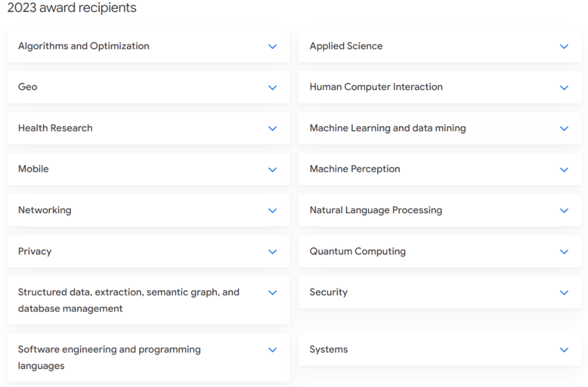Expand the Algorithms and Optimization chevron
Viewport: 588px width, 387px height.
[x=273, y=46]
